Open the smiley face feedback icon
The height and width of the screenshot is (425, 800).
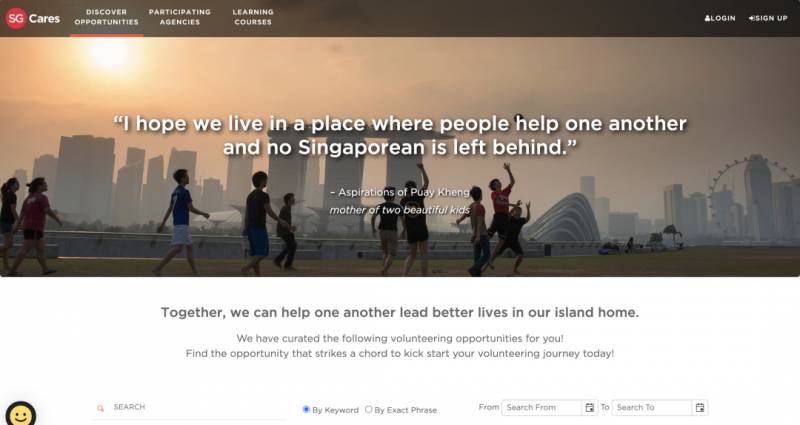pos(20,414)
